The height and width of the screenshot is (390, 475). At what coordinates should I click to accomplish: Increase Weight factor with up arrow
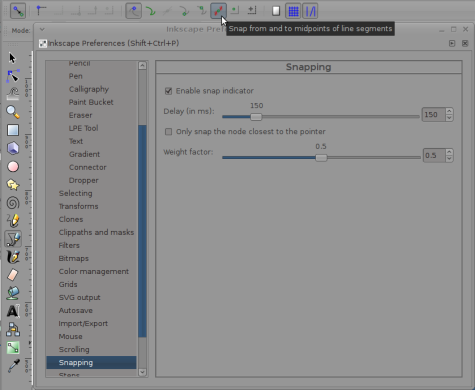pos(449,152)
